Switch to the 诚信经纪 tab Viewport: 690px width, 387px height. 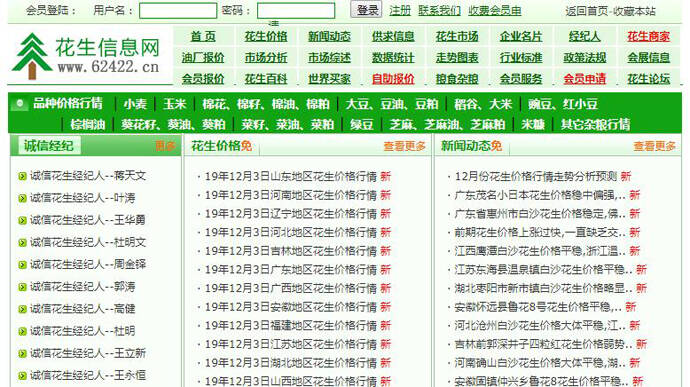(x=49, y=146)
